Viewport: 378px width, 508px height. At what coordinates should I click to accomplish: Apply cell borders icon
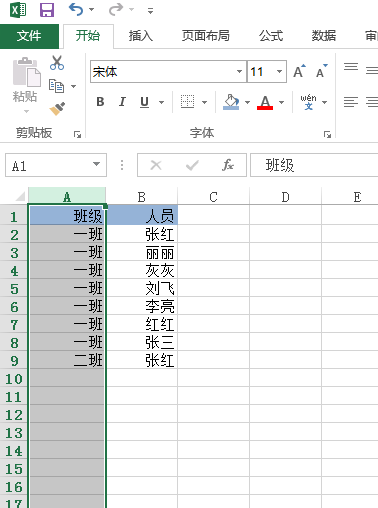[187, 102]
